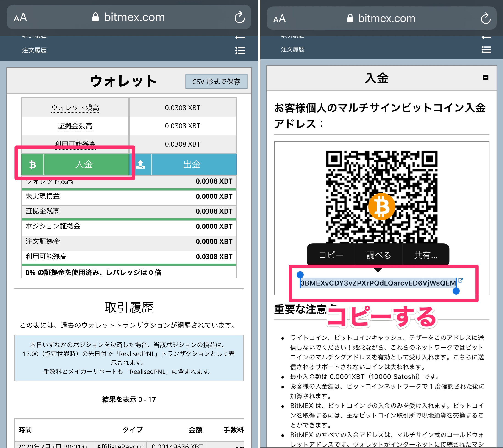Choose 共有... in the text selection popup
The height and width of the screenshot is (448, 503).
pyautogui.click(x=426, y=255)
